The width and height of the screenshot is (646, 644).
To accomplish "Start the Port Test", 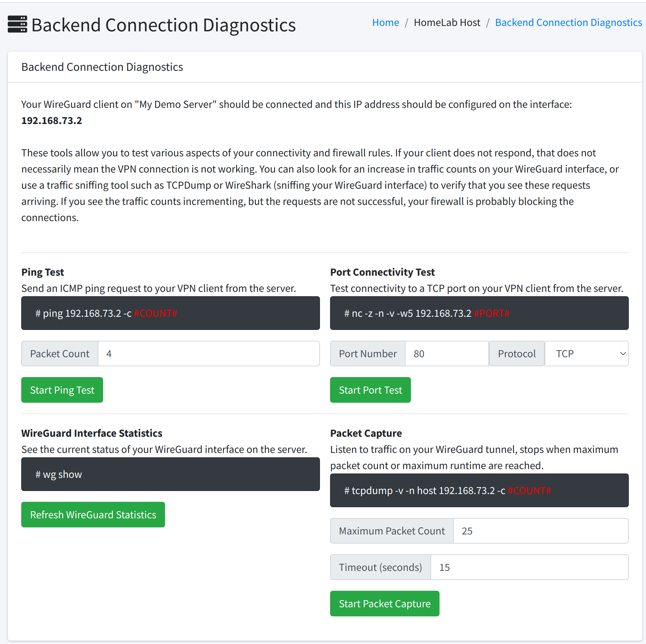I will (x=370, y=390).
